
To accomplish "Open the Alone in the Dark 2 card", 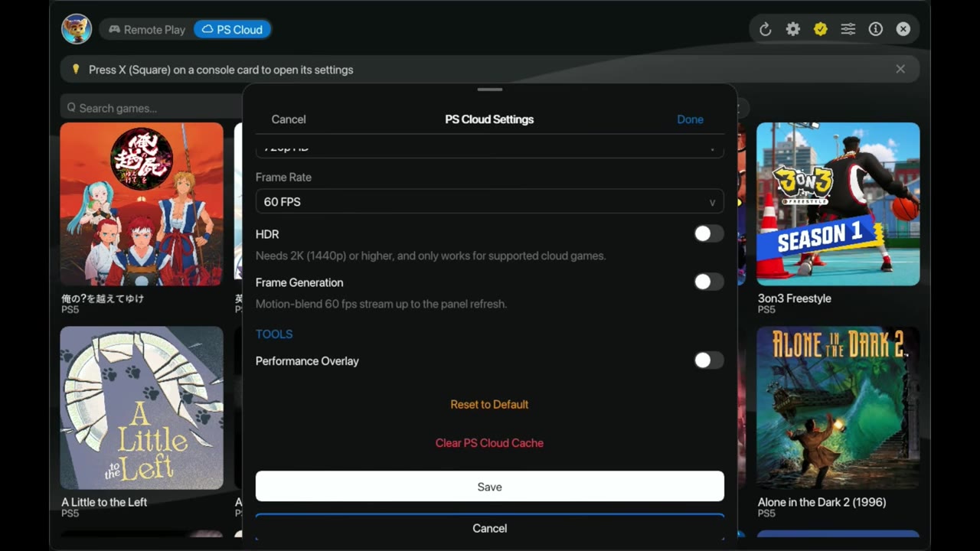I will point(838,408).
